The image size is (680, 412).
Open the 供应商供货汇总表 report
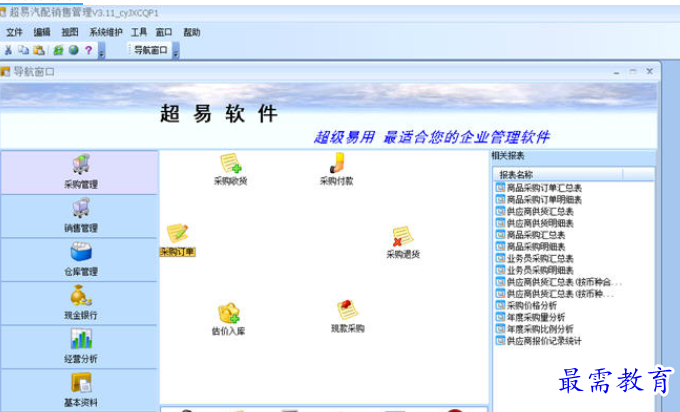[535, 211]
